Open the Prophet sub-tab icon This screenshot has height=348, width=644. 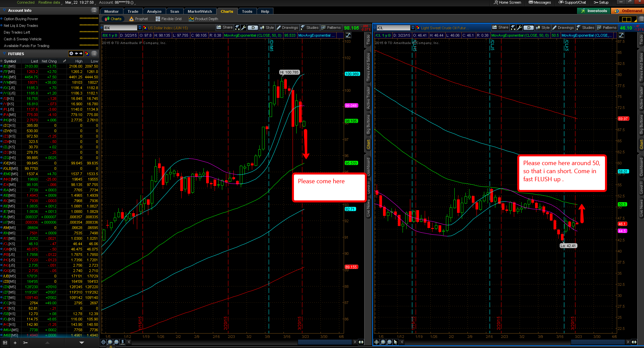[131, 19]
